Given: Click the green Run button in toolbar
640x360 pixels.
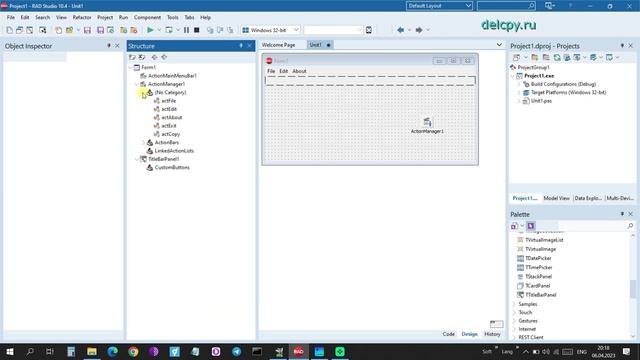Looking at the screenshot, I should click(x=150, y=30).
